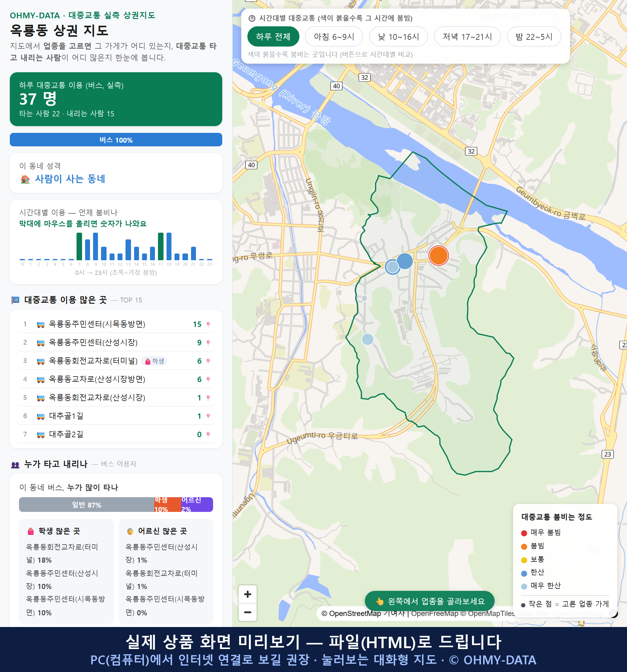Click the orange busy bus stop marker
Image resolution: width=627 pixels, height=672 pixels.
click(438, 256)
